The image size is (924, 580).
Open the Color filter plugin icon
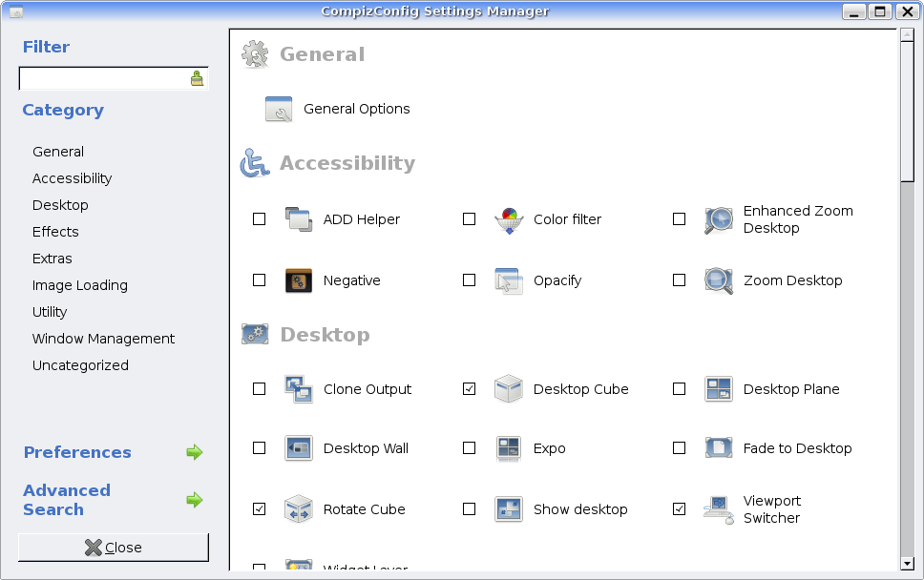point(508,219)
